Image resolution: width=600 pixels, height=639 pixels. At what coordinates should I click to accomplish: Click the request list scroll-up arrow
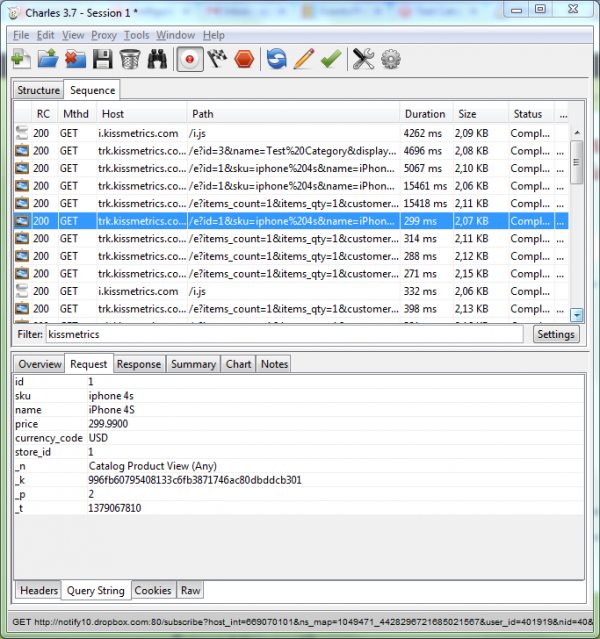click(x=576, y=132)
